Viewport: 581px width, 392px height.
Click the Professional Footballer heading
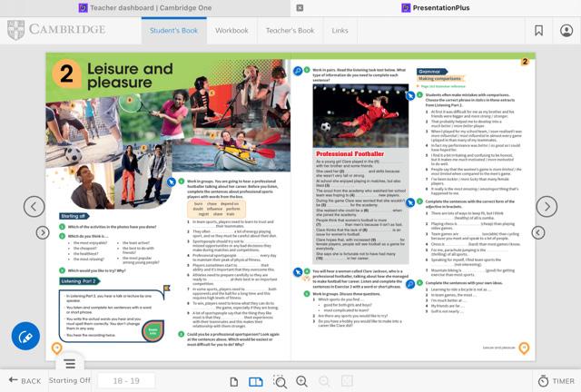(350, 153)
